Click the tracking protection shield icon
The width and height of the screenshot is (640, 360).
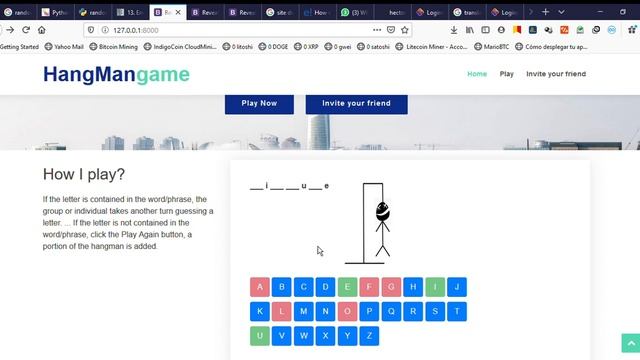click(91, 30)
